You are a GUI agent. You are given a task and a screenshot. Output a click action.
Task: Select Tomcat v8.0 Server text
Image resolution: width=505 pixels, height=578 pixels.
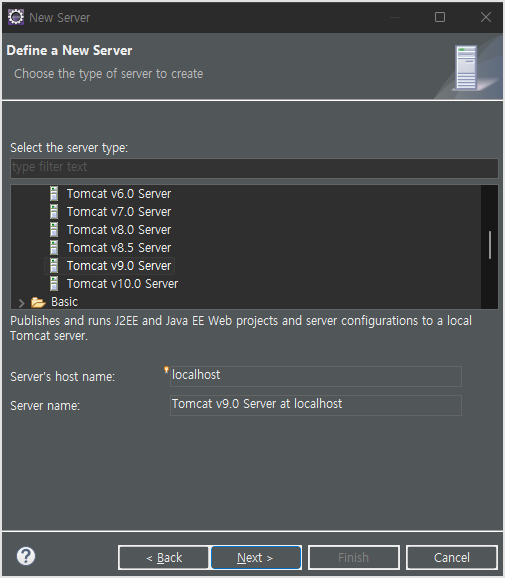(119, 230)
